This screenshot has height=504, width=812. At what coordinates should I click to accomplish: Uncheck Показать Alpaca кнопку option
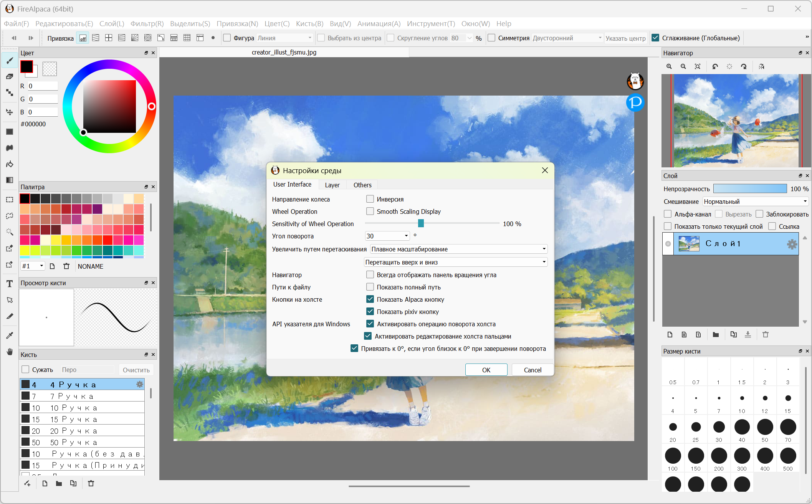coord(370,299)
